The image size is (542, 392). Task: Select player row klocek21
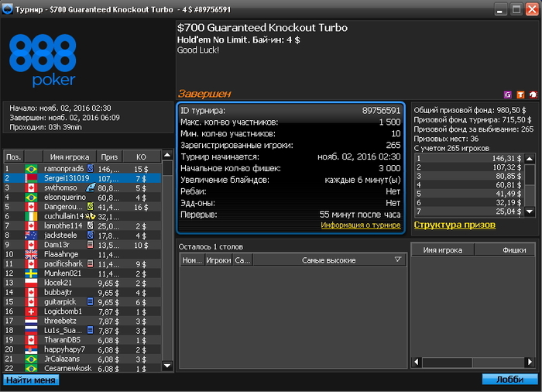click(82, 283)
